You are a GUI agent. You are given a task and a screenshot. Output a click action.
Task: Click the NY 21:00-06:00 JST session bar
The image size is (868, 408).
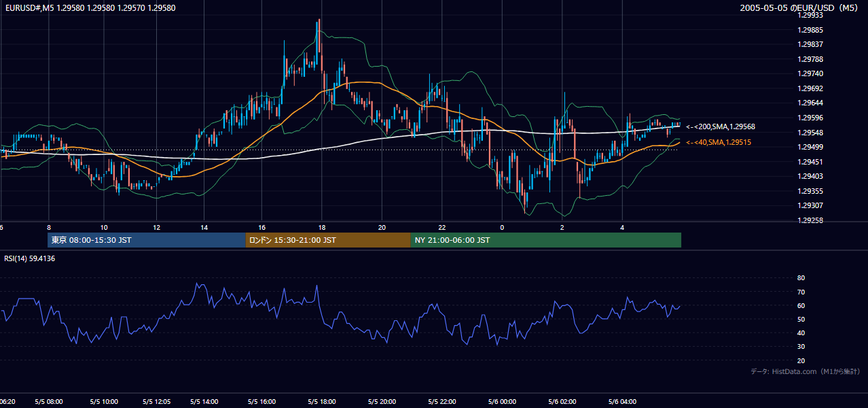coord(546,240)
